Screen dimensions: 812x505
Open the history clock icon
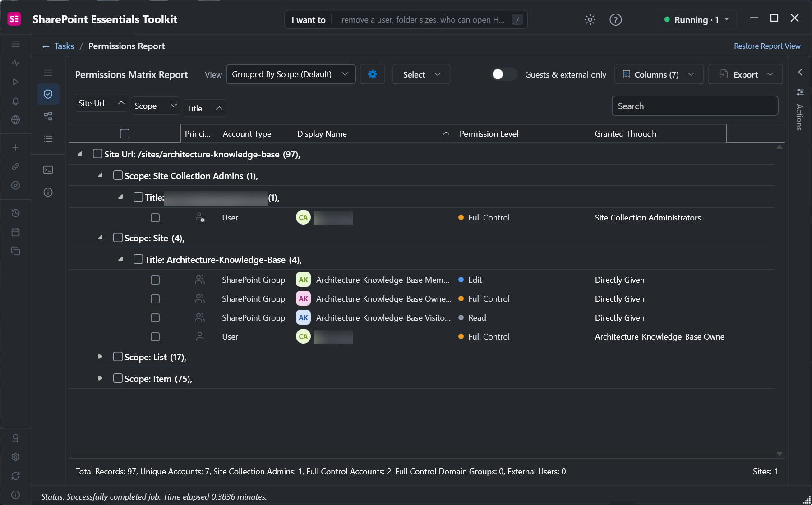(15, 213)
